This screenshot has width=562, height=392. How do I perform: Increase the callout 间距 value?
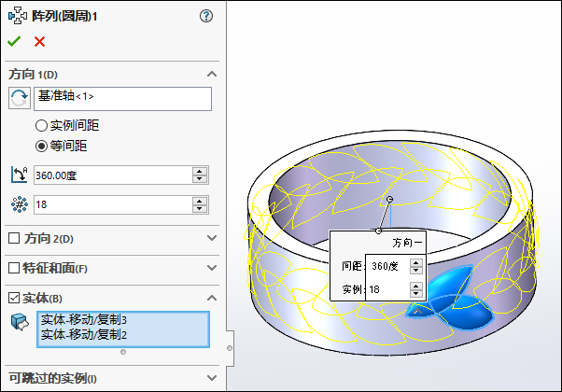coord(415,262)
